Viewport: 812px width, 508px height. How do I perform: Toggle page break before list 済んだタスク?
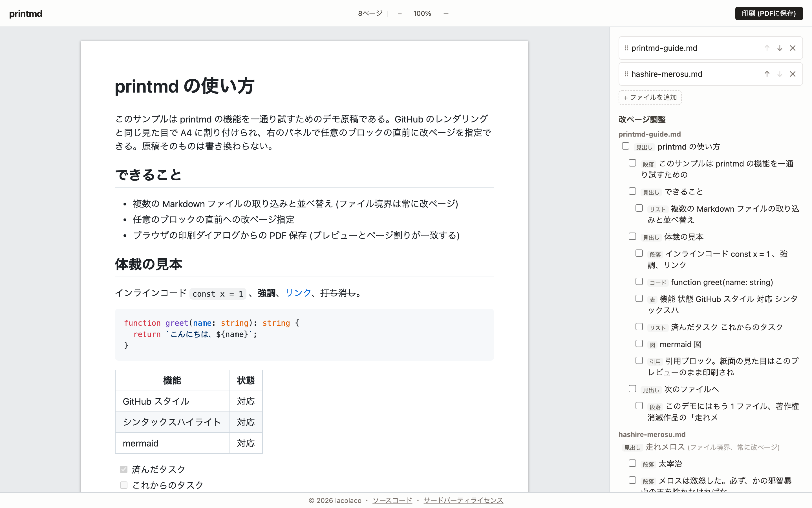(x=639, y=327)
